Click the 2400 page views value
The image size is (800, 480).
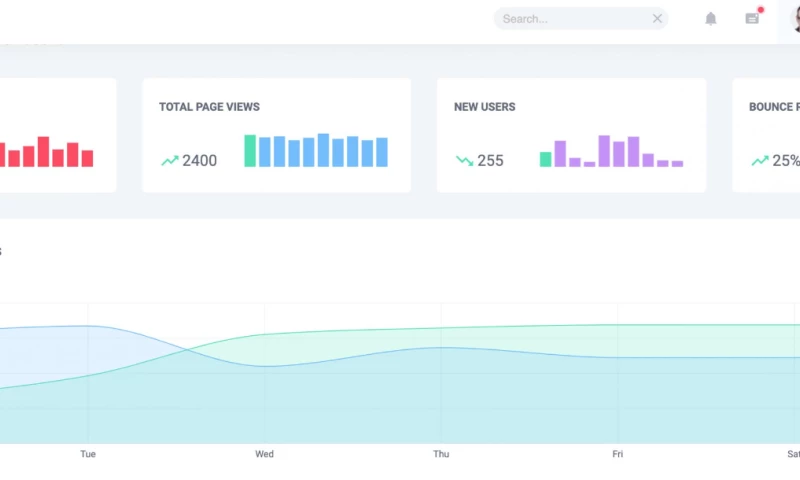[x=199, y=160]
